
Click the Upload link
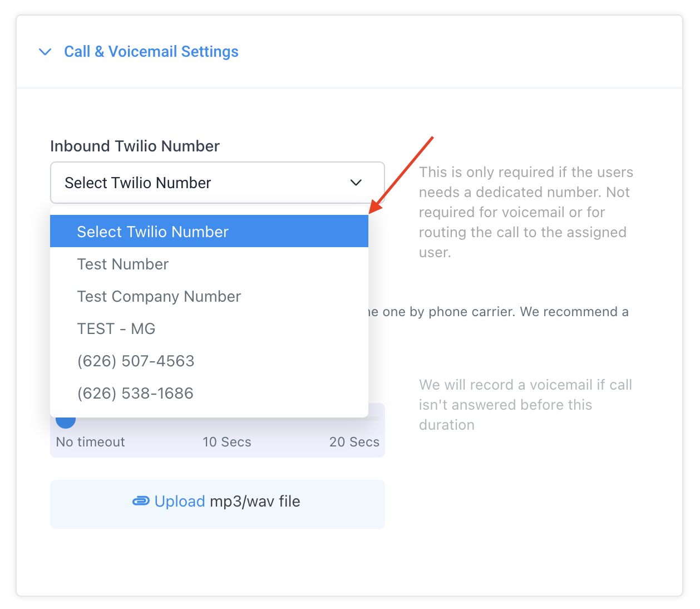(x=180, y=502)
